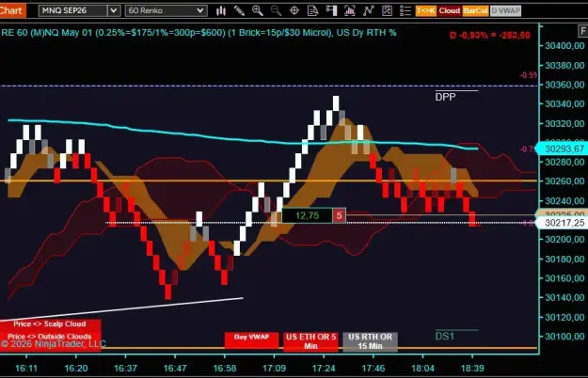Open the data box document icon
This screenshot has width=588, height=378.
(312, 11)
